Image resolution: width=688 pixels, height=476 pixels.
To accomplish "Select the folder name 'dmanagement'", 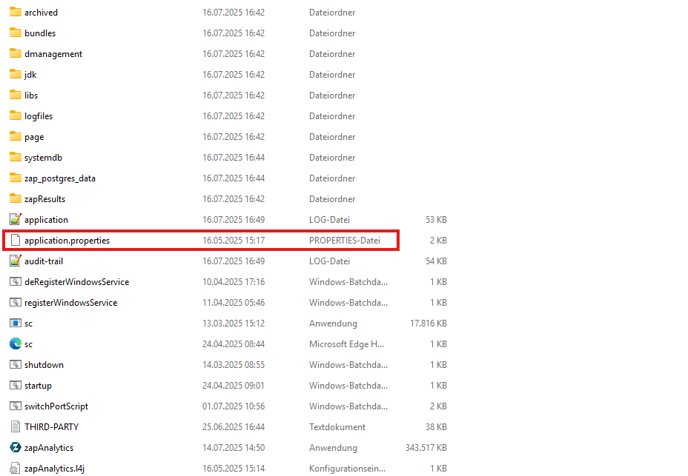I will pyautogui.click(x=54, y=54).
